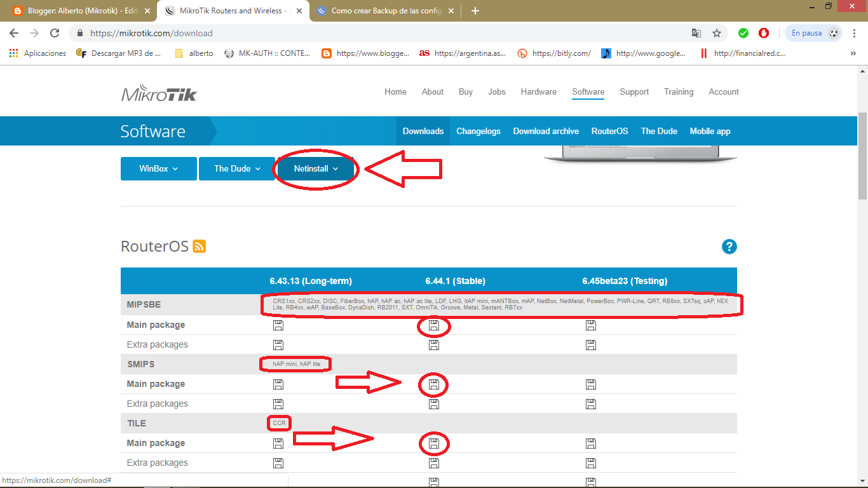The width and height of the screenshot is (868, 488).
Task: Click the blue question mark help icon
Action: (x=729, y=247)
